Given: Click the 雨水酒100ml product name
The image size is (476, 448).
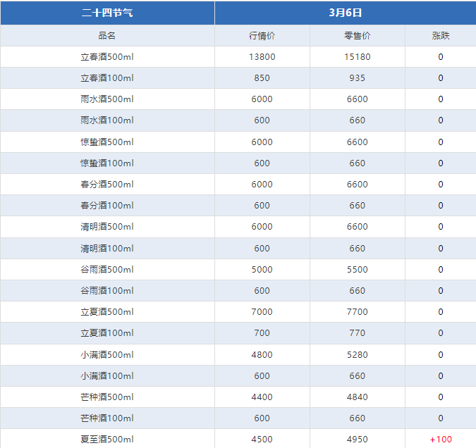Looking at the screenshot, I should click(107, 120).
